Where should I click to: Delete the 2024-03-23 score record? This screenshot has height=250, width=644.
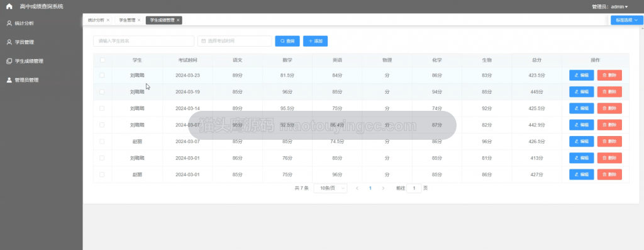tap(609, 75)
